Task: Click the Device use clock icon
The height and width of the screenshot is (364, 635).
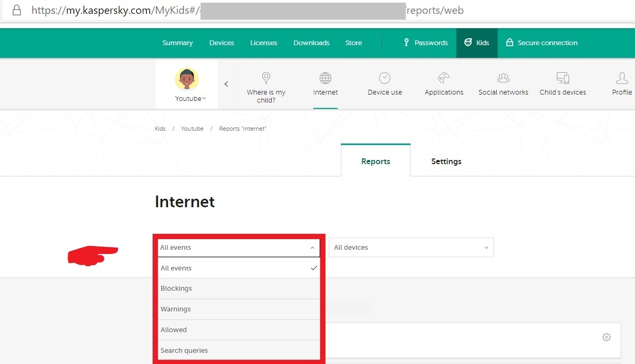Action: (x=385, y=78)
